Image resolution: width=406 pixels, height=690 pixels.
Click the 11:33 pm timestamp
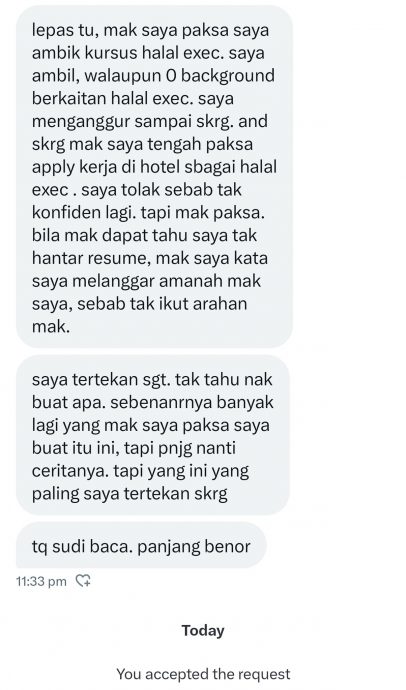(41, 581)
